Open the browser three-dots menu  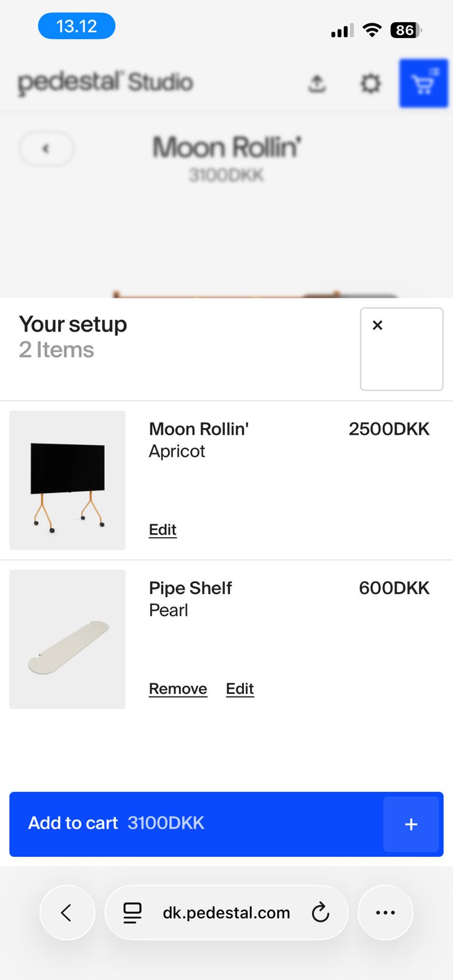coord(385,913)
